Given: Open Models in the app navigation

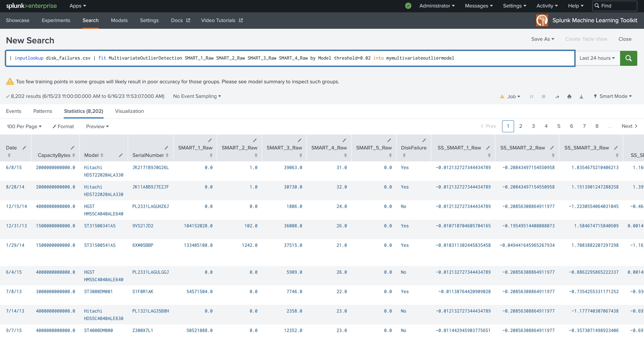Looking at the screenshot, I should [119, 20].
